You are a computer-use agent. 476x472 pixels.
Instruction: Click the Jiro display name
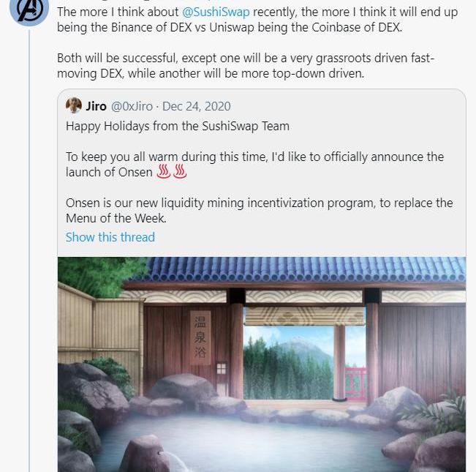(96, 106)
